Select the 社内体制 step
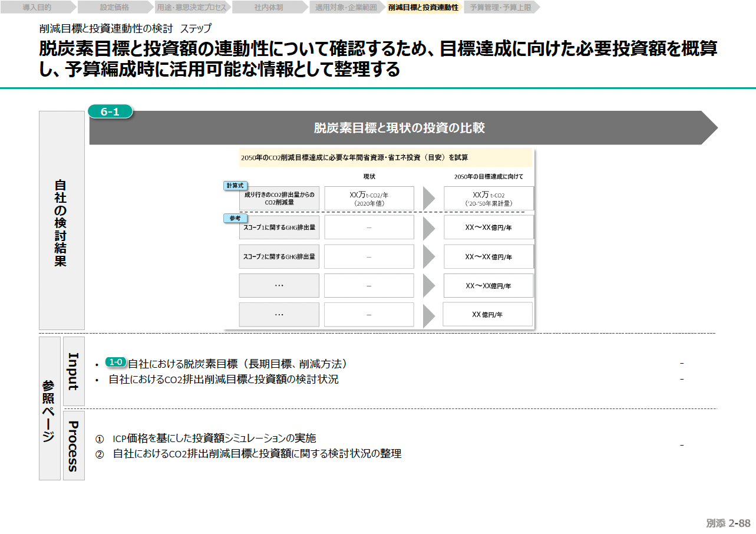 pos(269,8)
